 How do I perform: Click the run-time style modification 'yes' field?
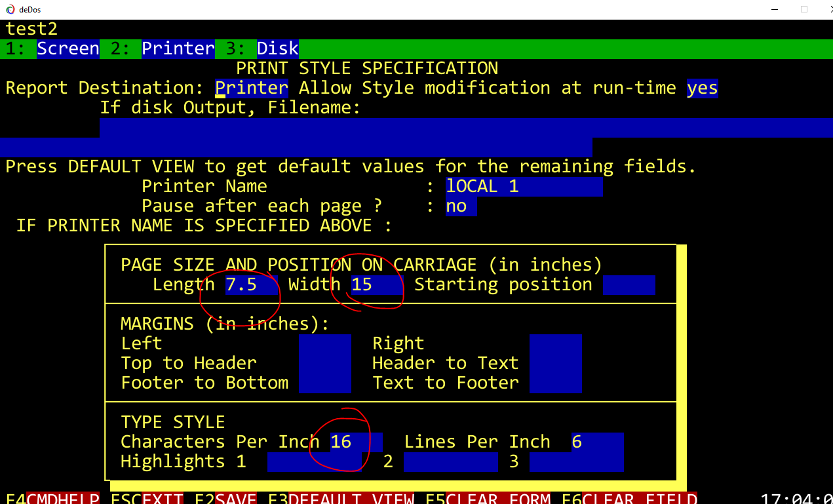[703, 88]
